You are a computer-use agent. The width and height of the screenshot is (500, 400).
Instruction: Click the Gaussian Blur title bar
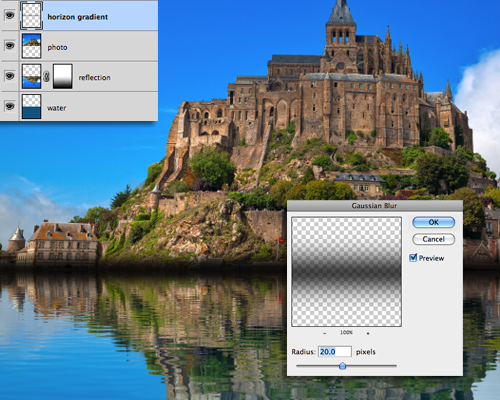(375, 206)
